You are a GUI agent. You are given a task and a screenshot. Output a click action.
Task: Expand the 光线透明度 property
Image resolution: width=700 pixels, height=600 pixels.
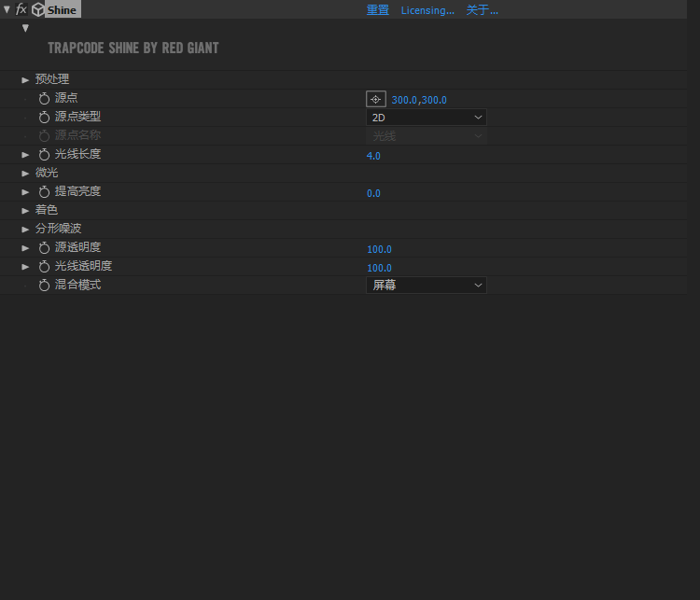[x=25, y=267]
